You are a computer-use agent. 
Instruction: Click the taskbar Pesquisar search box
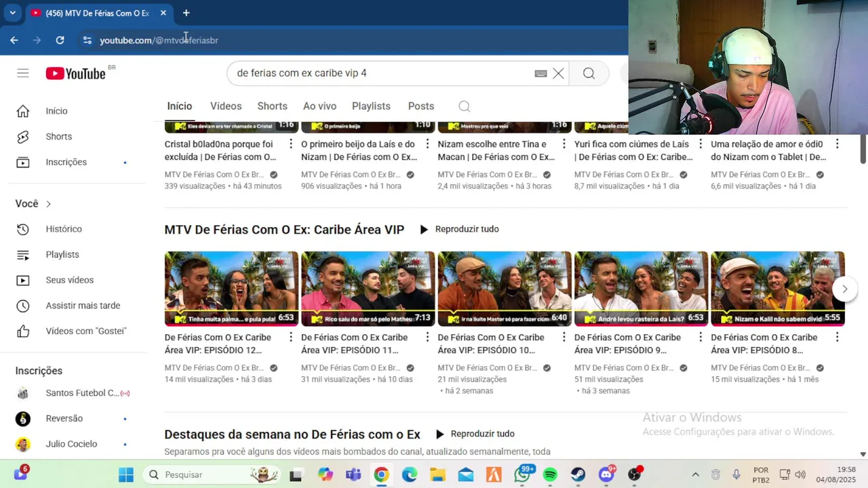(x=212, y=474)
